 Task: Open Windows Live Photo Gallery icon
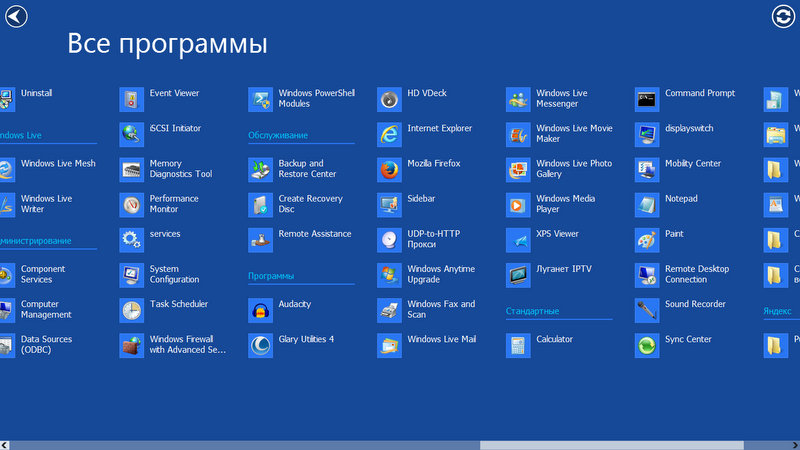pos(518,170)
